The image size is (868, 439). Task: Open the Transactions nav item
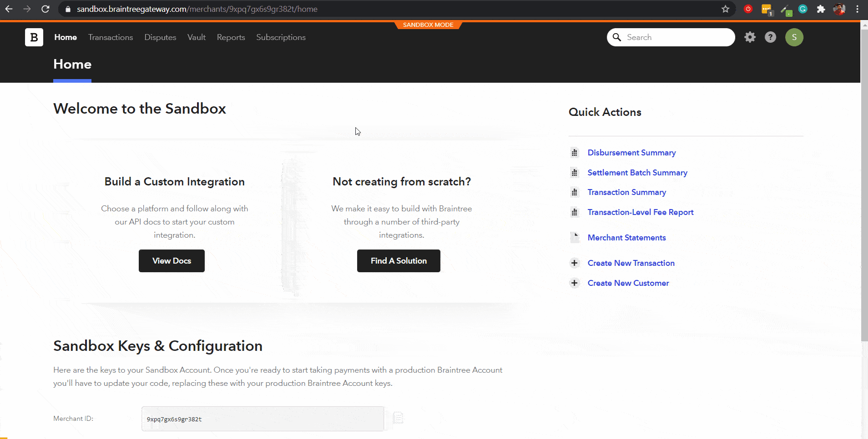pos(111,37)
